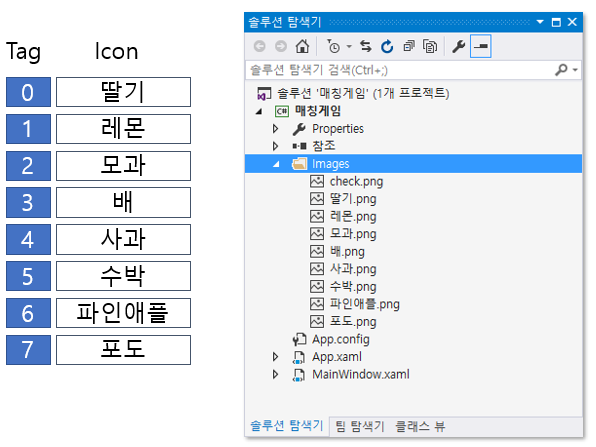Viewport: 596px width, 447px height.
Task: Click the MainWindow.xaml file icon
Action: click(x=299, y=375)
